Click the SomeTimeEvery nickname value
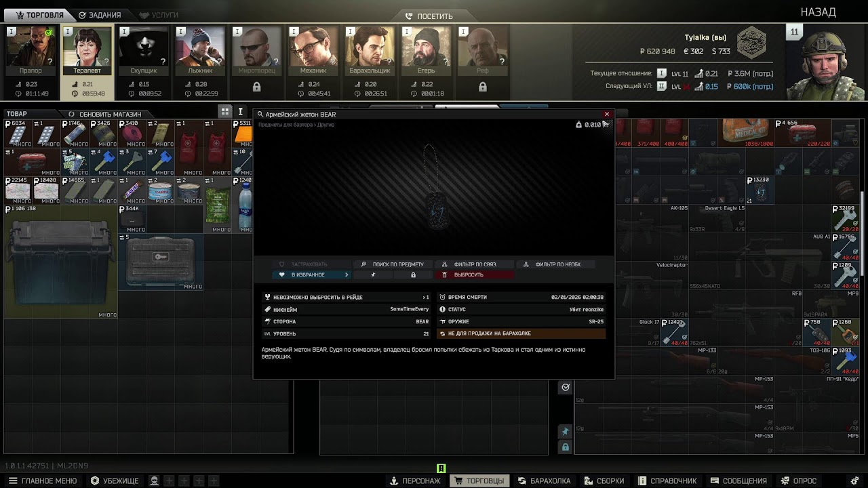Screen dimensions: 868x488 point(410,310)
